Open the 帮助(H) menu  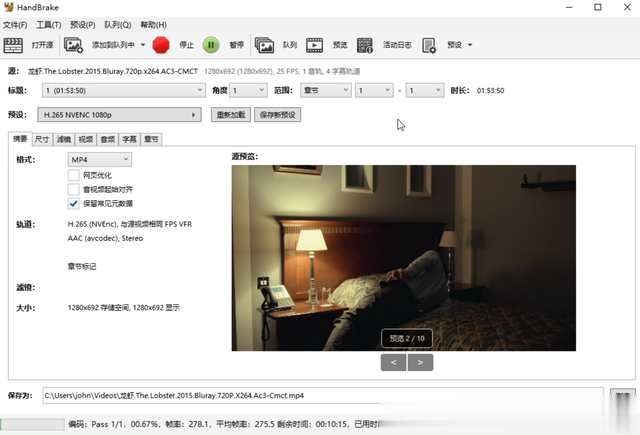click(153, 25)
